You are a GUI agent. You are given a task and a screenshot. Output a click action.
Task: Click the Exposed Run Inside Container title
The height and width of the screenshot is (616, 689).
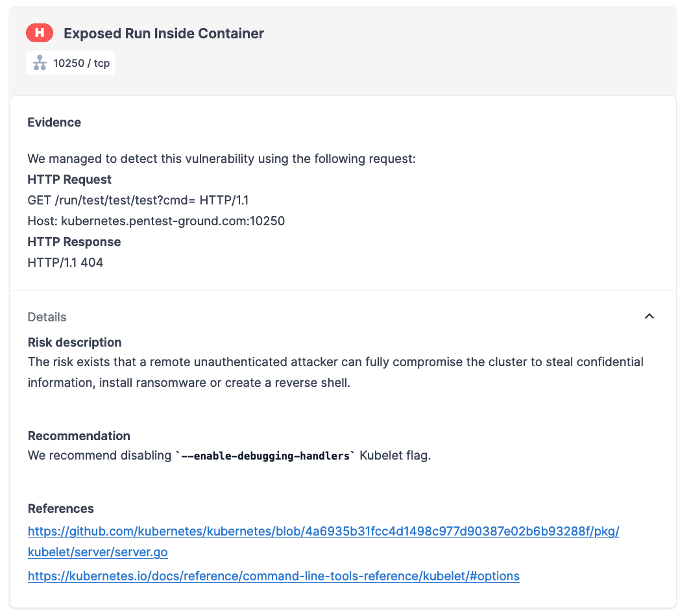(163, 33)
